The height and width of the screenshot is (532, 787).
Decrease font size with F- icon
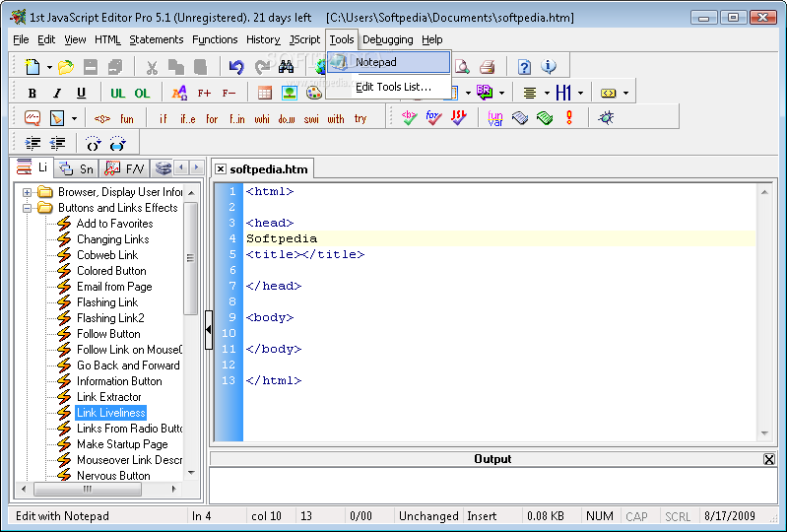tap(229, 93)
